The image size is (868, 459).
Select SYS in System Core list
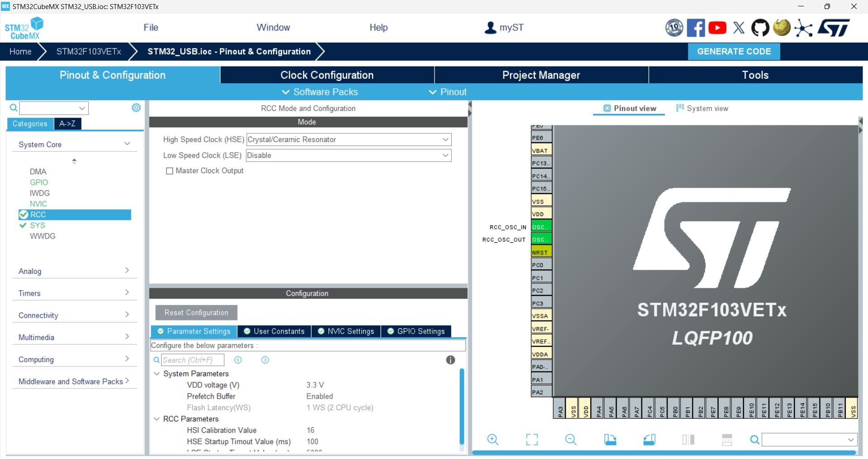(38, 225)
